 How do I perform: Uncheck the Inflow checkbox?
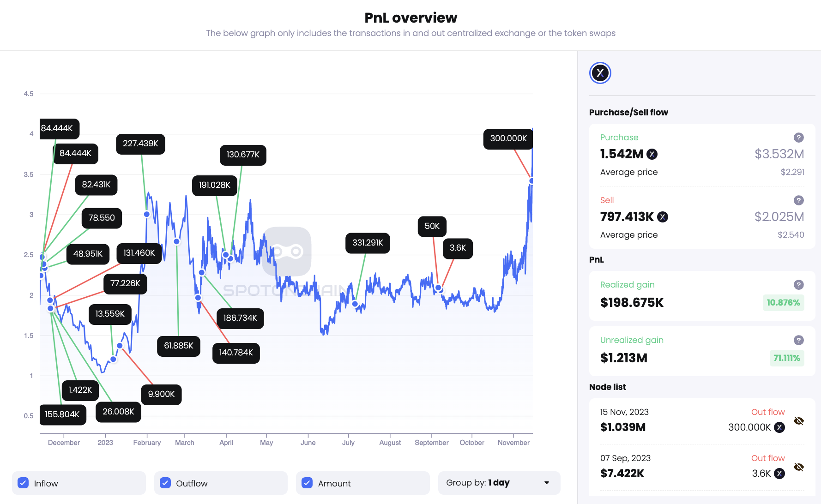[x=23, y=483]
